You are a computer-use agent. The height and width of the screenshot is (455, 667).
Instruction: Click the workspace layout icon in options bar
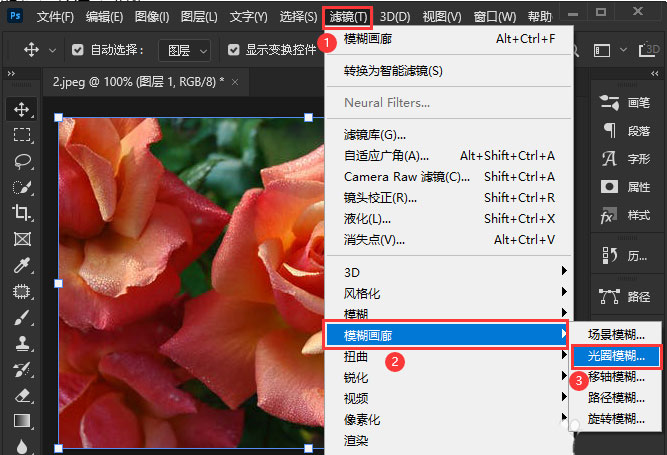click(602, 51)
